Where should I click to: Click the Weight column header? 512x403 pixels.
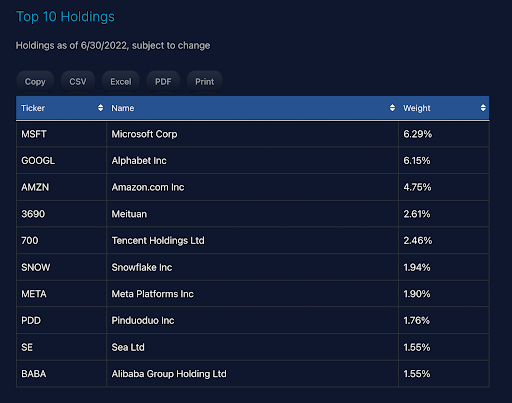(444, 108)
